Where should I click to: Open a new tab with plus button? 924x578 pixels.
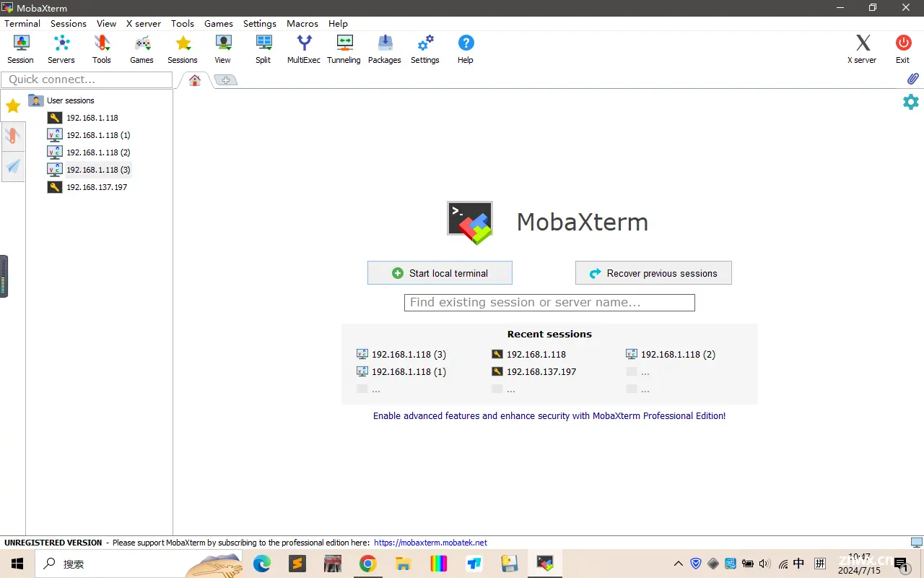coord(225,80)
